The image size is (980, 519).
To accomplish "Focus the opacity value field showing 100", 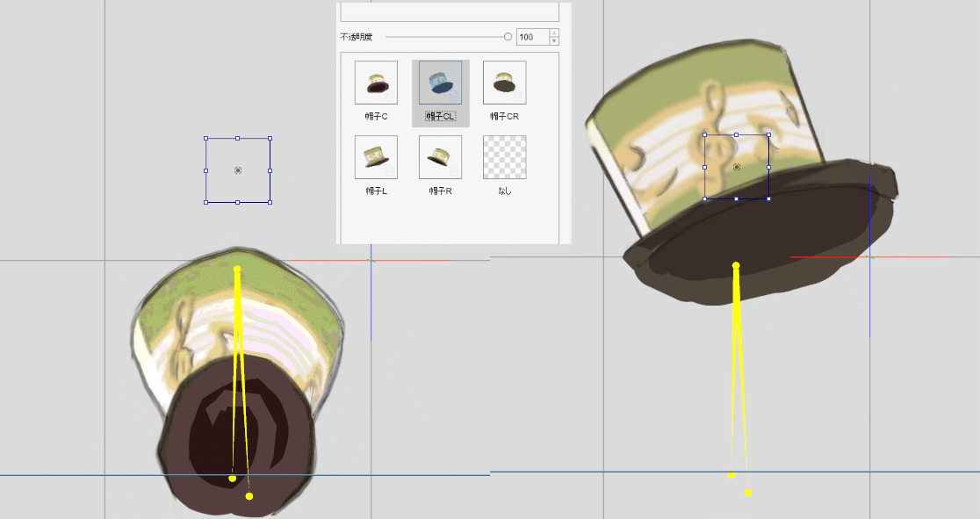I will (x=532, y=37).
